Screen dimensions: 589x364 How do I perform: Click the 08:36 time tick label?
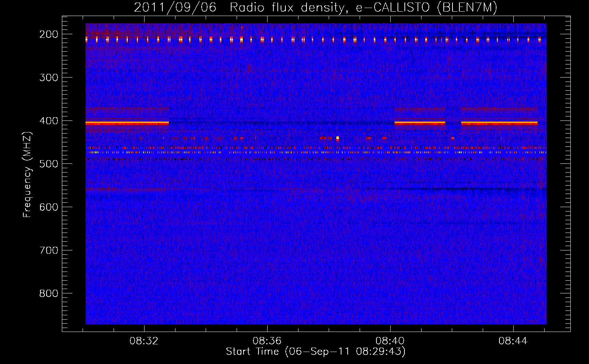(x=267, y=341)
